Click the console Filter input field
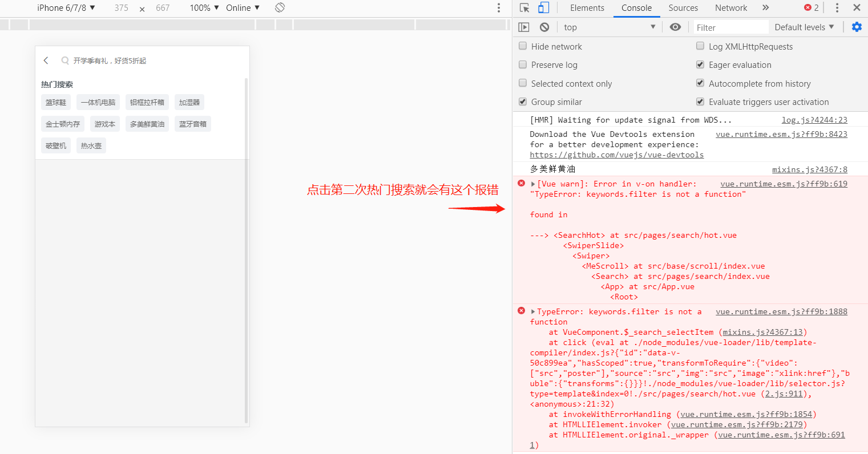The height and width of the screenshot is (454, 868). point(730,27)
